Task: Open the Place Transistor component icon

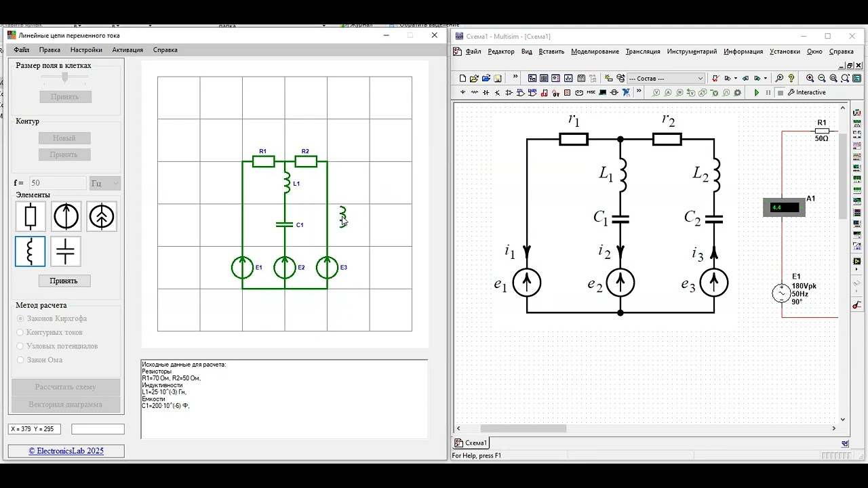Action: click(x=497, y=92)
